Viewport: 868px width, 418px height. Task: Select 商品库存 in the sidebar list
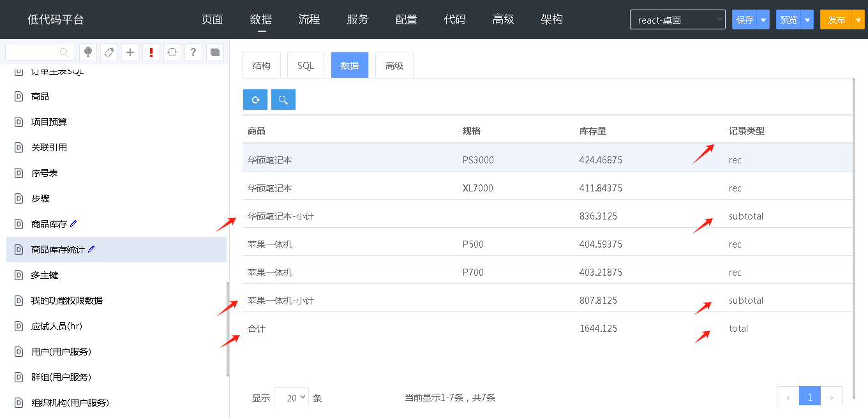(x=116, y=224)
